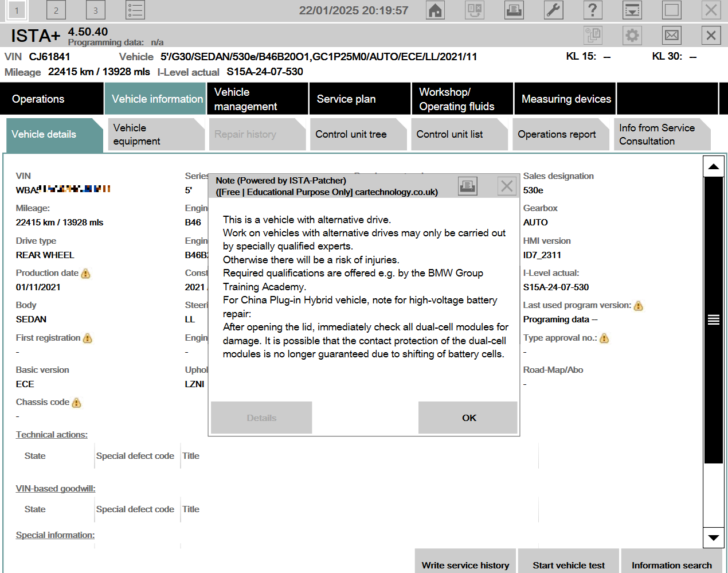The height and width of the screenshot is (573, 728).
Task: Open Workshop/Operating fluids tab
Action: pyautogui.click(x=463, y=99)
